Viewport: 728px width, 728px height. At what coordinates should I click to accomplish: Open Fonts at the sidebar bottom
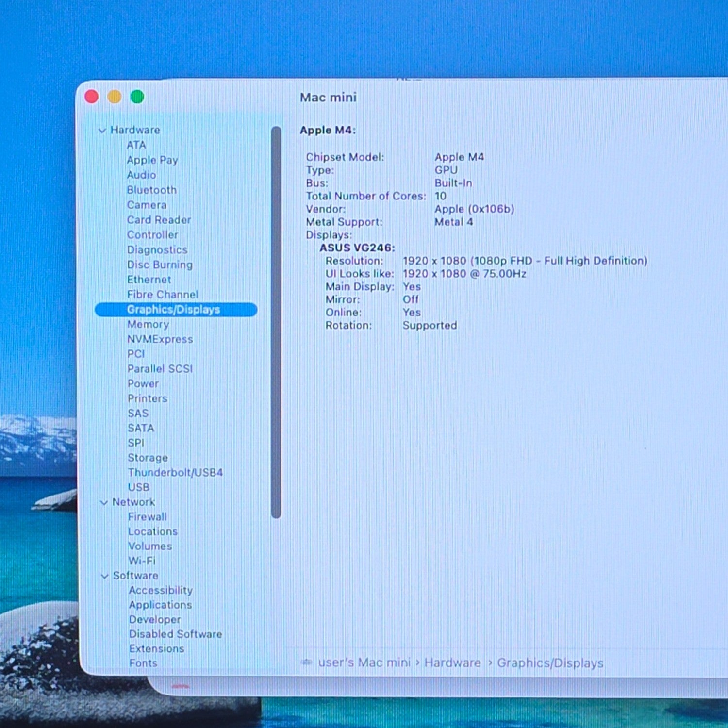pos(143,663)
